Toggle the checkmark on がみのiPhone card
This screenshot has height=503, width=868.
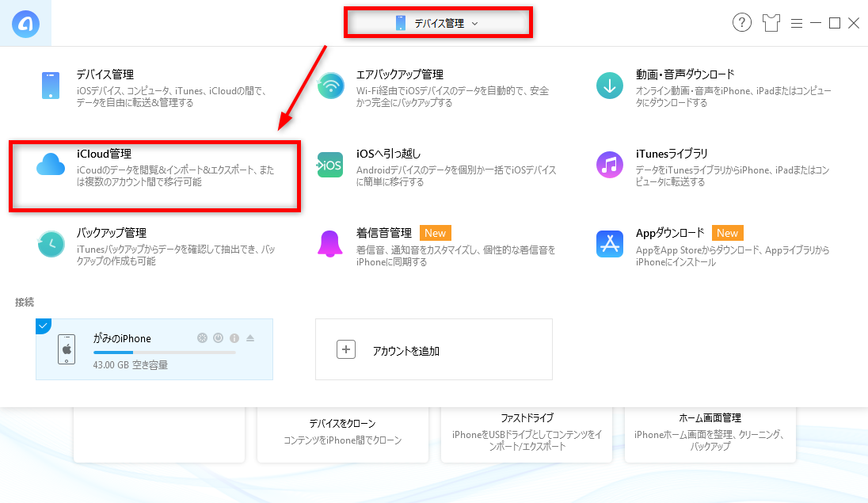pyautogui.click(x=43, y=326)
